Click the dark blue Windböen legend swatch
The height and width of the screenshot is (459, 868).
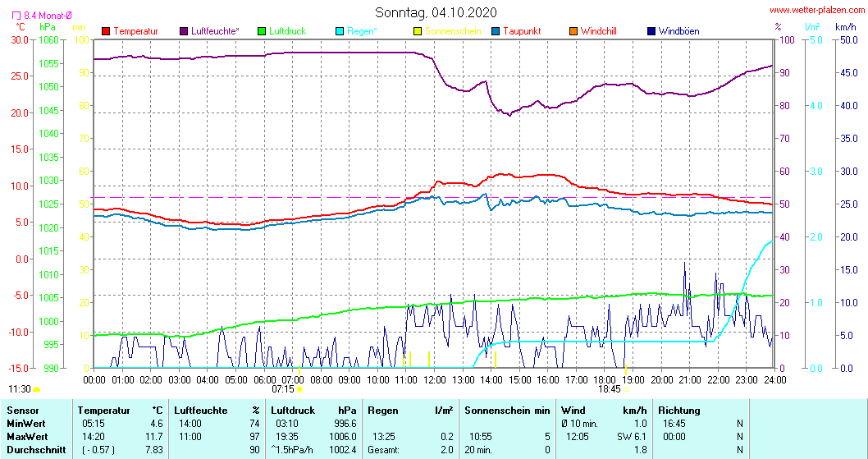pyautogui.click(x=651, y=31)
